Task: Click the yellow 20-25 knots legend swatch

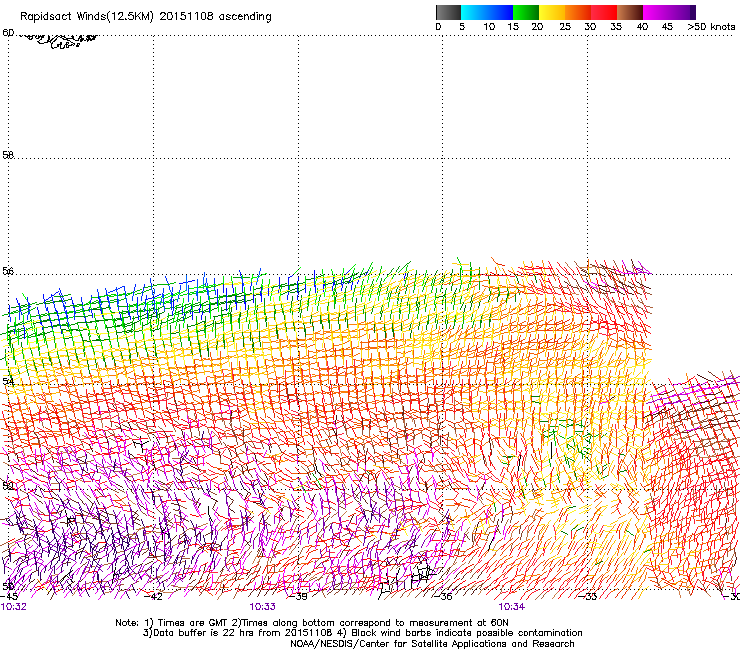Action: [x=552, y=12]
